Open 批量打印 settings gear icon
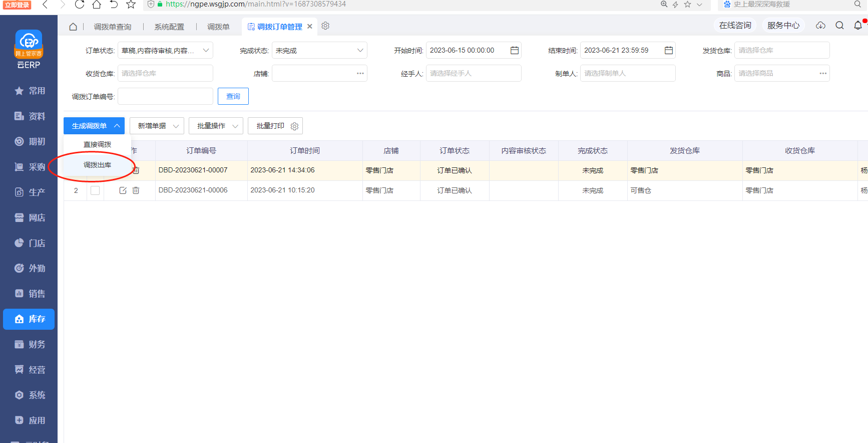The height and width of the screenshot is (443, 868). (294, 126)
